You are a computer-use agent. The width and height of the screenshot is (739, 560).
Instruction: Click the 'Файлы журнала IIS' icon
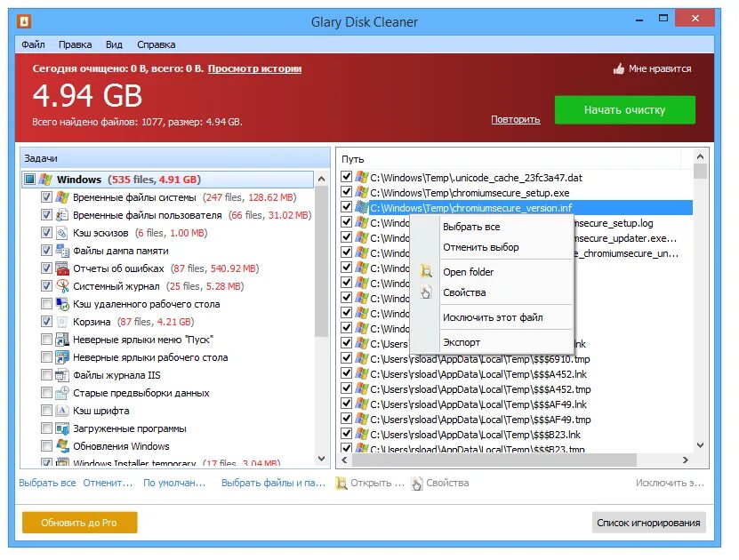tap(62, 375)
